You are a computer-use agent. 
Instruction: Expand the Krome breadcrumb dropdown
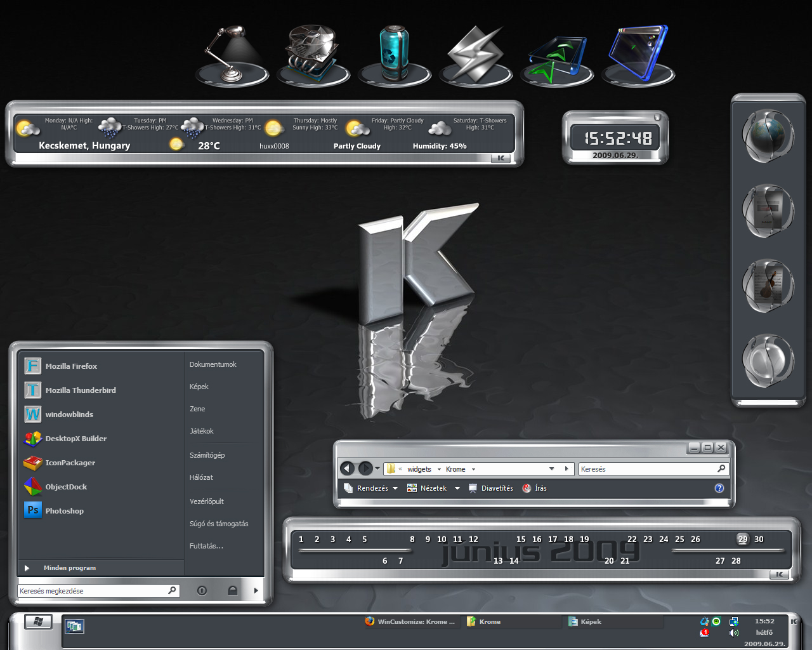click(473, 469)
